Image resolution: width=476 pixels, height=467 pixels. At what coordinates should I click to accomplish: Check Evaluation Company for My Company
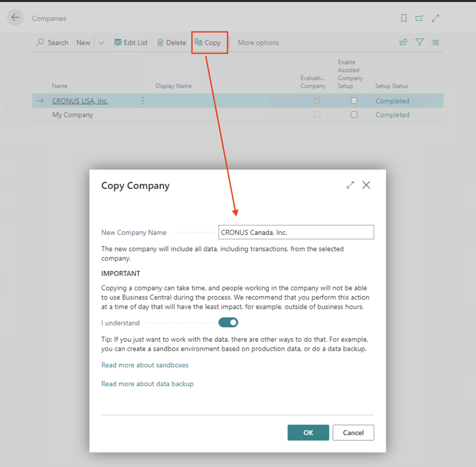pos(317,114)
